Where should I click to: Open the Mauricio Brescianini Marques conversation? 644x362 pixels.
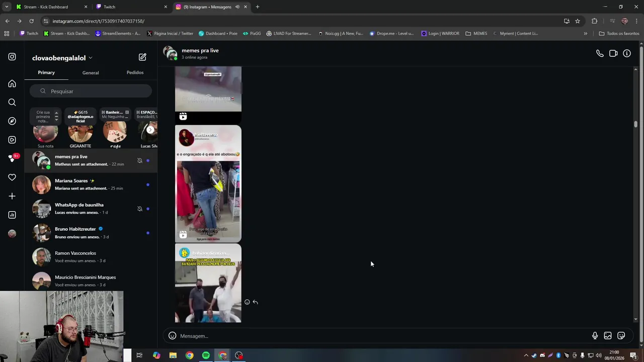coord(91,281)
